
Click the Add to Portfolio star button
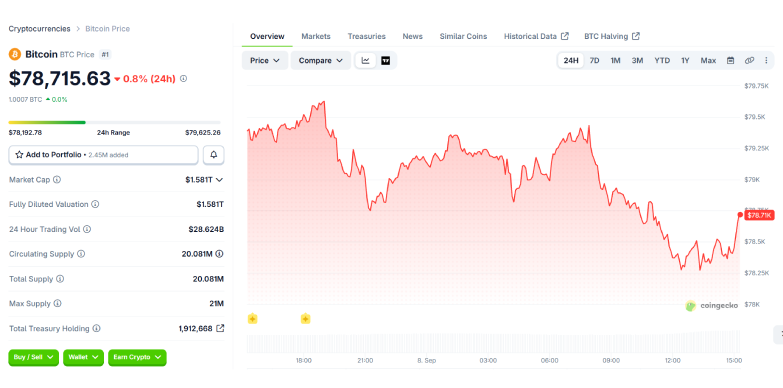click(x=103, y=155)
